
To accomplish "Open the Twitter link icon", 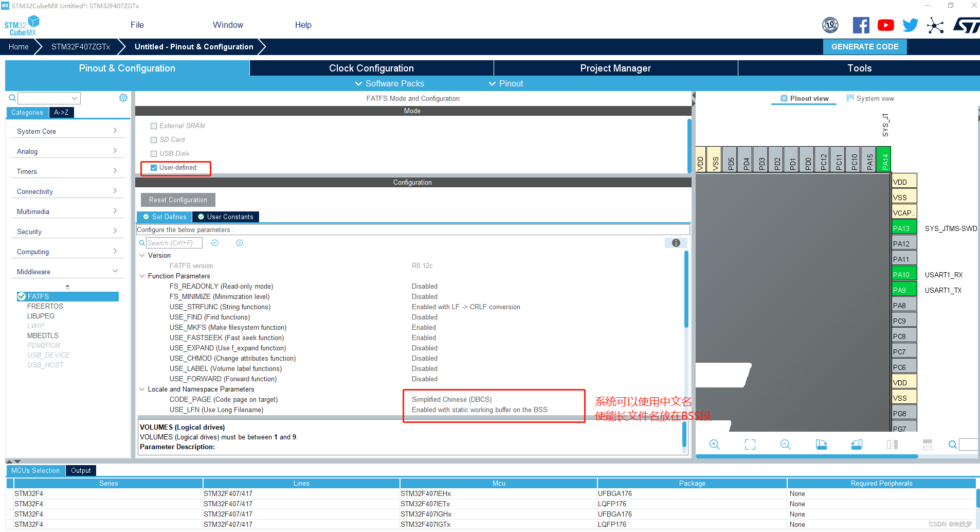I will click(911, 25).
